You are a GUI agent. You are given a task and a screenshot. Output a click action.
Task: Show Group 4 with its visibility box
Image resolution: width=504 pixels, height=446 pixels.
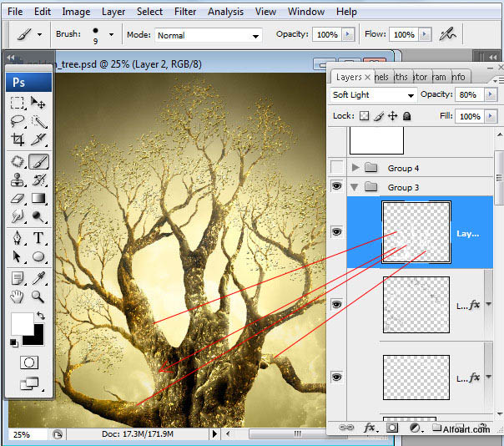tap(336, 168)
